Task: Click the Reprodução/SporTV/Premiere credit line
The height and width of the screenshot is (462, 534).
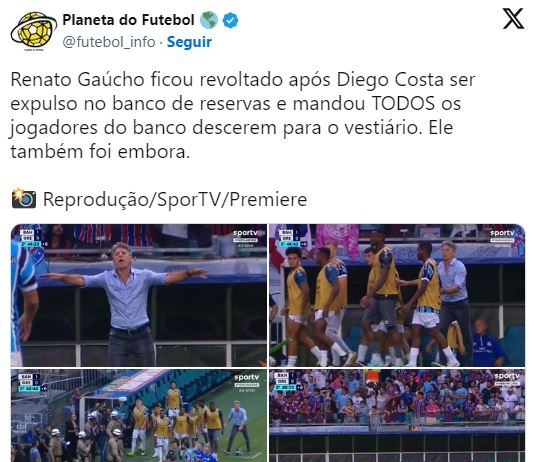Action: [x=175, y=199]
